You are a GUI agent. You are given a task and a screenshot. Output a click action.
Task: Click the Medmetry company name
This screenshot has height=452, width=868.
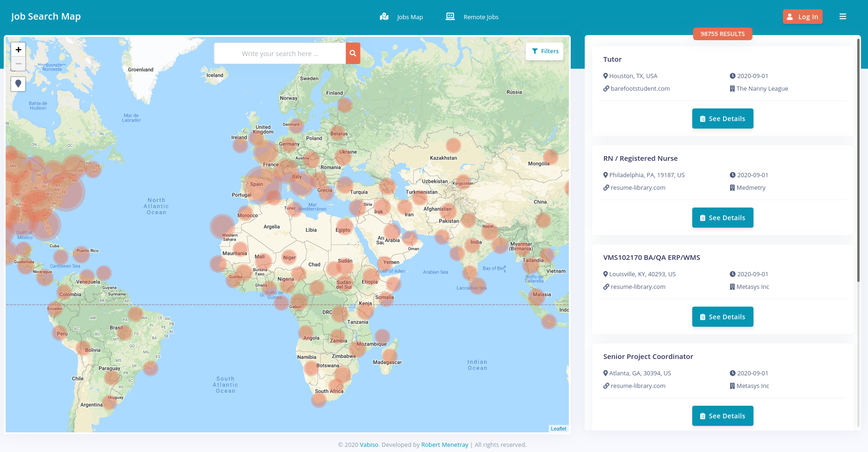(751, 187)
